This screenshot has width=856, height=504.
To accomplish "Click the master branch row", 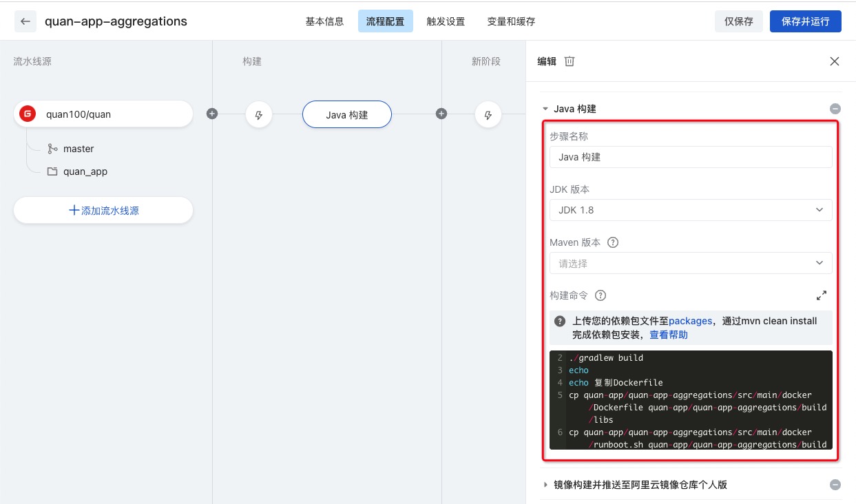I will pos(70,149).
